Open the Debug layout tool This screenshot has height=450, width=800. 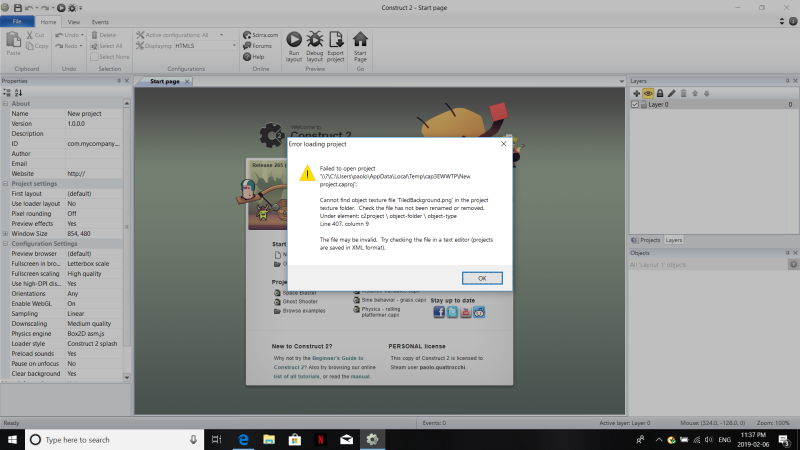coord(314,40)
